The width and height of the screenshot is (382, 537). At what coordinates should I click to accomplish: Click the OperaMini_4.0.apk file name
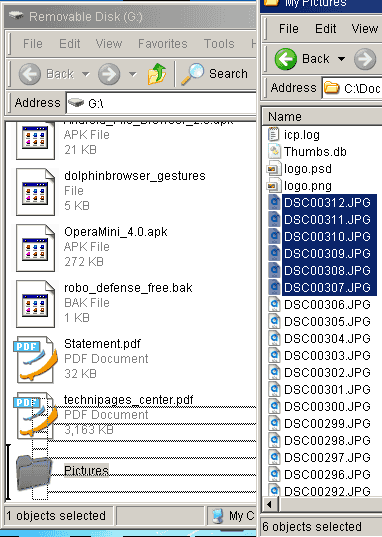115,232
